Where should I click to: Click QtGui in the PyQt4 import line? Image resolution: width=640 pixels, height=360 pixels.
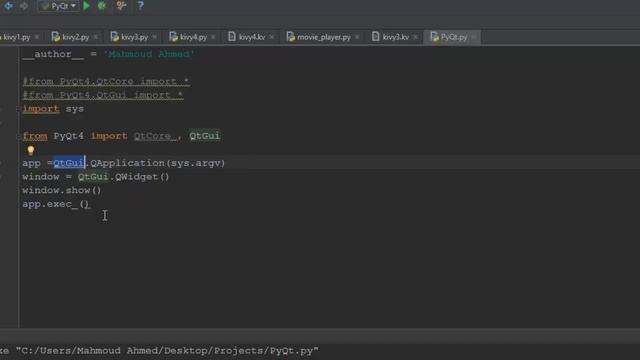point(204,136)
